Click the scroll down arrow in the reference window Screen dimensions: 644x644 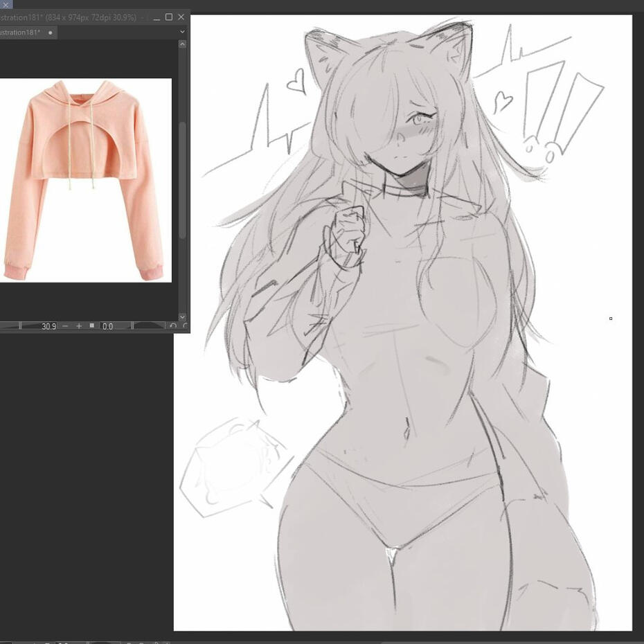[182, 316]
